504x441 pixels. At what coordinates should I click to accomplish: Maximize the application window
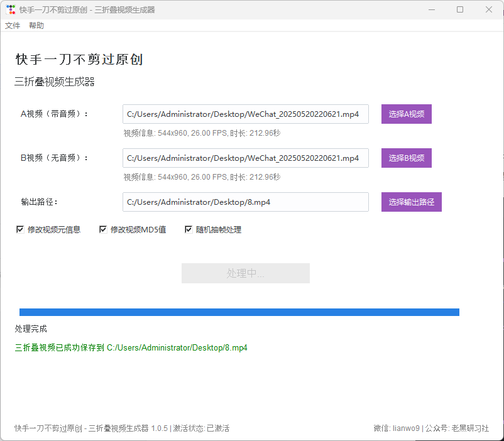click(460, 10)
